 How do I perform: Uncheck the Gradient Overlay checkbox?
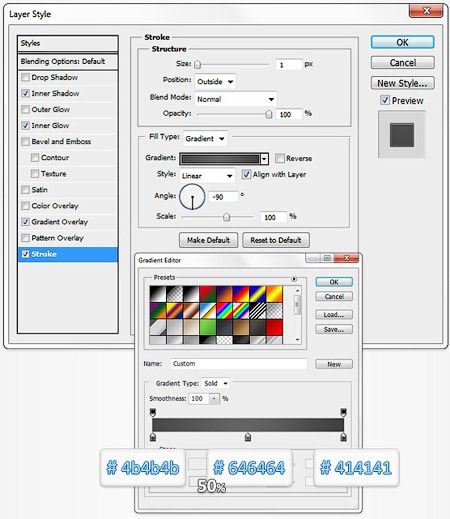click(x=25, y=222)
